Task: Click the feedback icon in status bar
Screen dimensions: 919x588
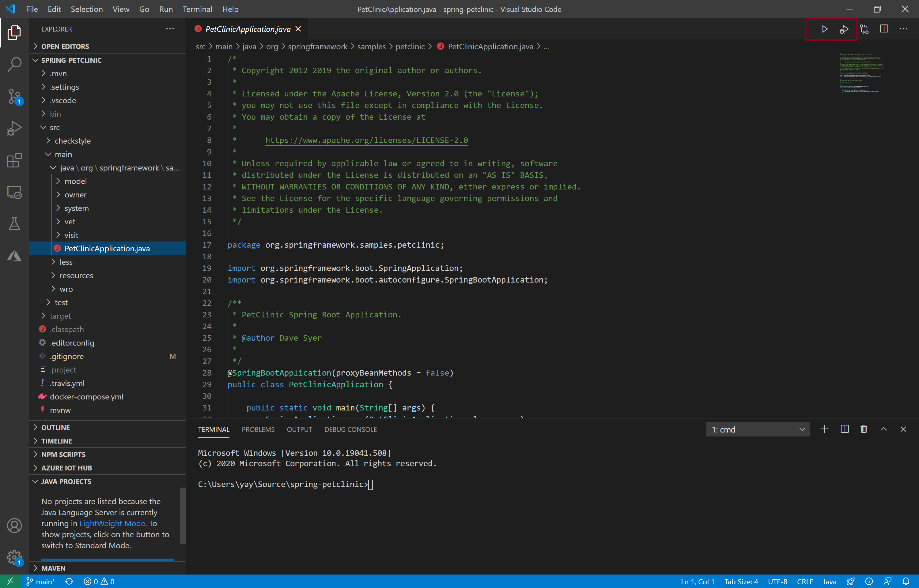Action: pos(888,582)
